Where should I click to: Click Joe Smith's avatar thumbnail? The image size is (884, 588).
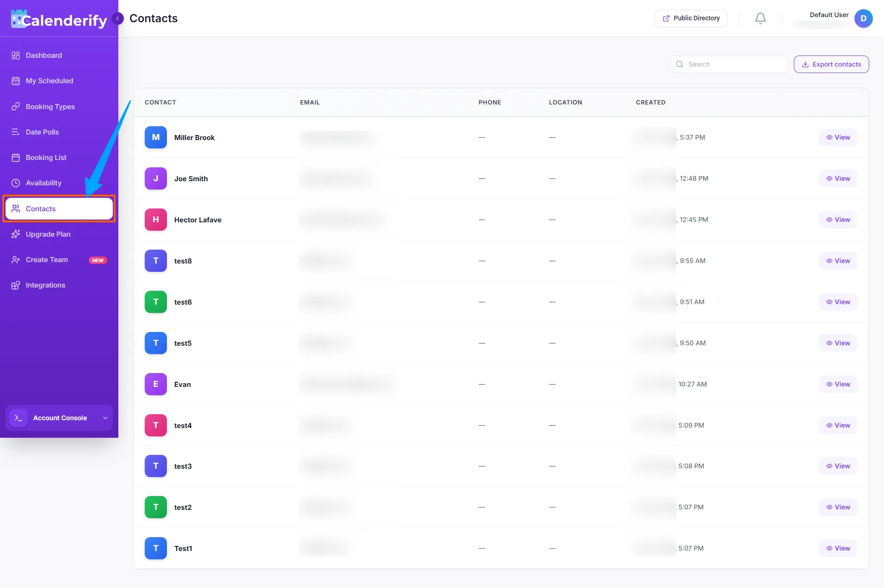[x=155, y=178]
